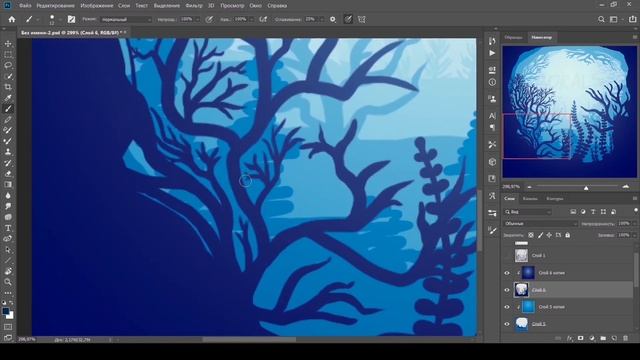The width and height of the screenshot is (640, 360).
Task: Toggle airbrush build-up mode
Action: (x=263, y=19)
